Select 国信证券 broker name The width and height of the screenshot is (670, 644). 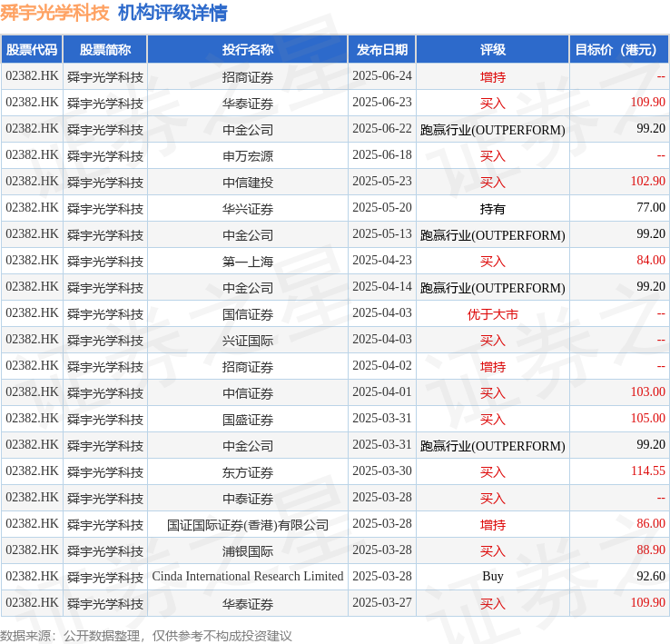pos(248,314)
